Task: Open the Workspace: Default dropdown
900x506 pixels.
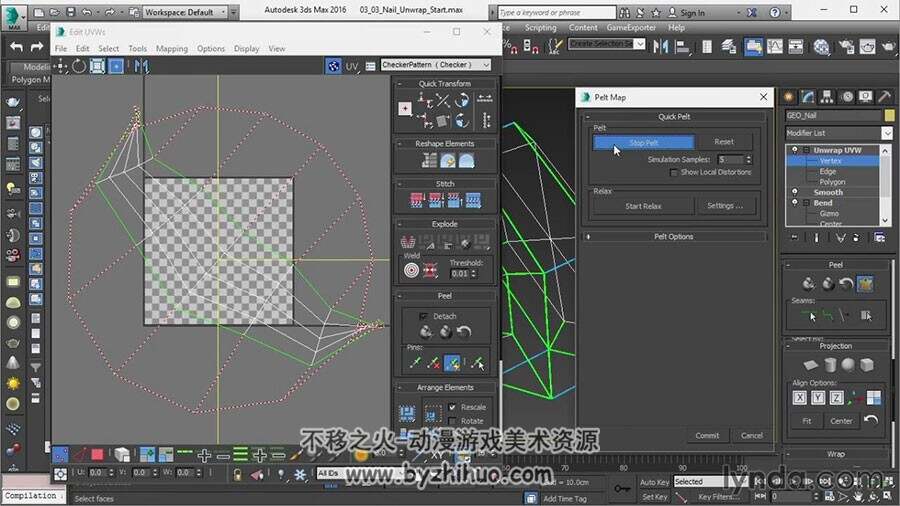Action: (x=185, y=12)
